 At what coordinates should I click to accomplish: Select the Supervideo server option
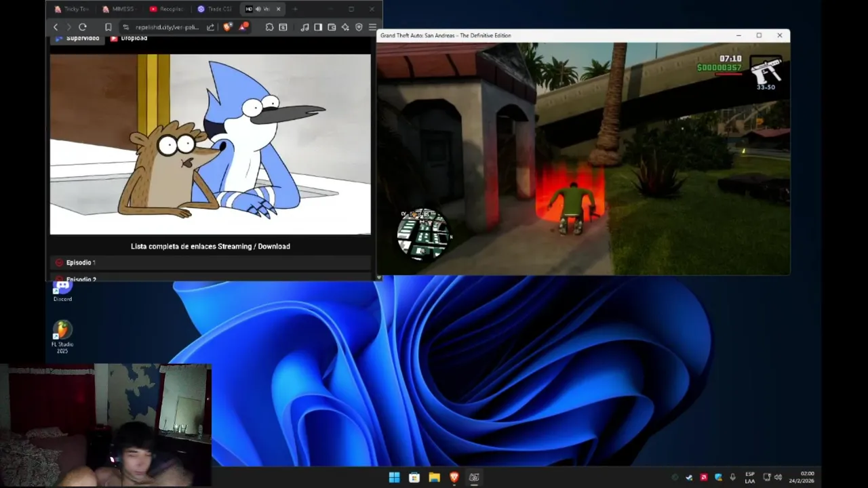(x=77, y=39)
